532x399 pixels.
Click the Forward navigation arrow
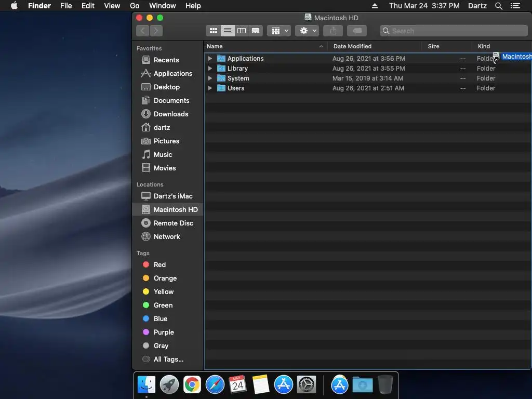[x=156, y=31]
